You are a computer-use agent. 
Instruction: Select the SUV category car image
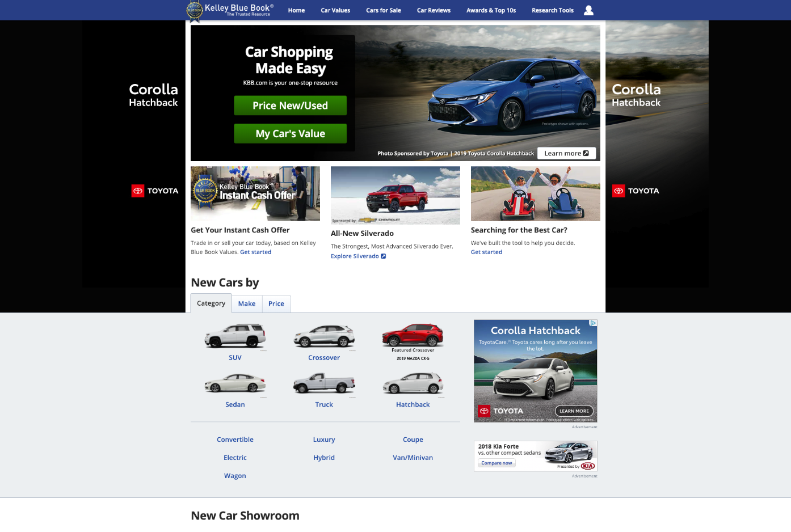(x=235, y=336)
